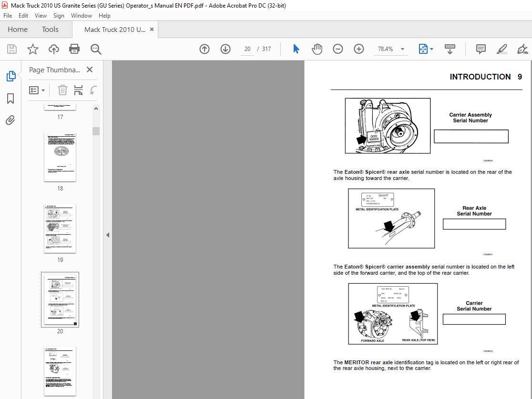Screen dimensions: 532x399
Task: Select the arrow Selection tool
Action: click(x=296, y=49)
